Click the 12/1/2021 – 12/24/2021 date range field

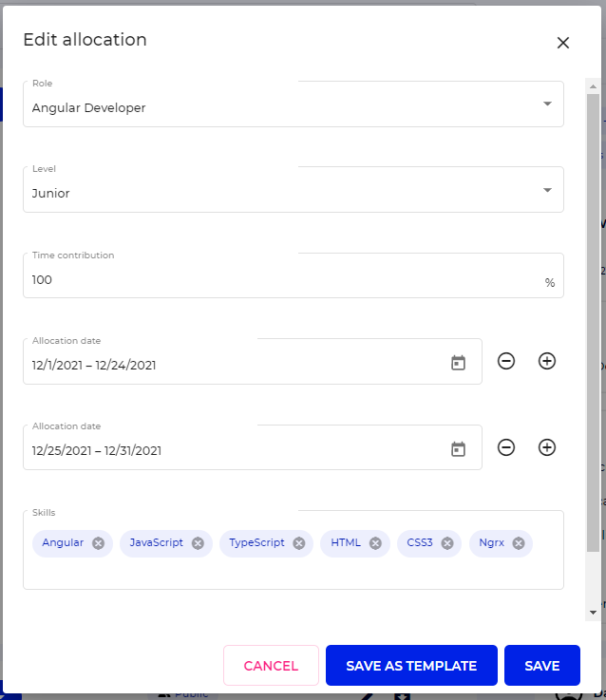253,361
